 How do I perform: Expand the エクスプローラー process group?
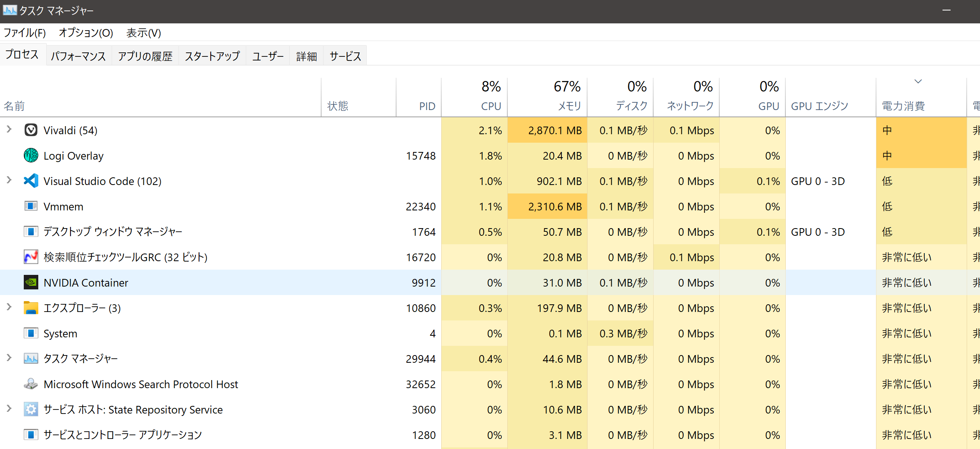click(x=9, y=307)
